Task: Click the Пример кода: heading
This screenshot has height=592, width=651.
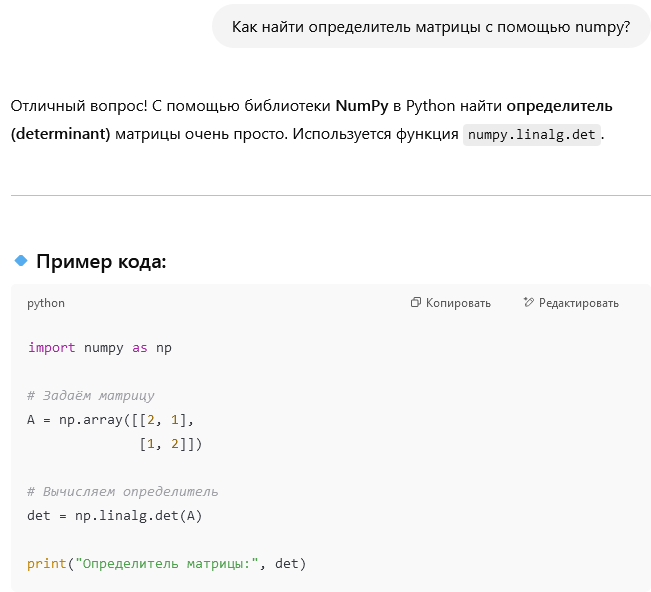Action: pyautogui.click(x=101, y=262)
